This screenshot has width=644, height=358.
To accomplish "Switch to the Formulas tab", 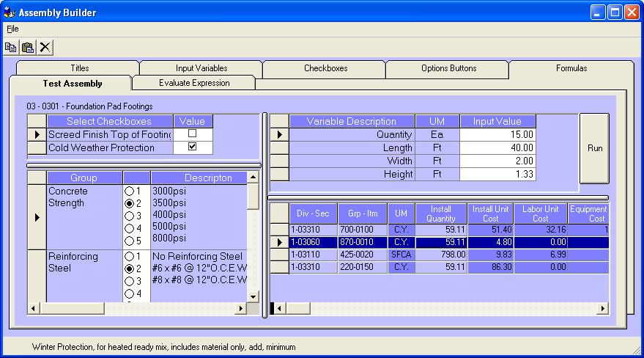I will point(571,68).
